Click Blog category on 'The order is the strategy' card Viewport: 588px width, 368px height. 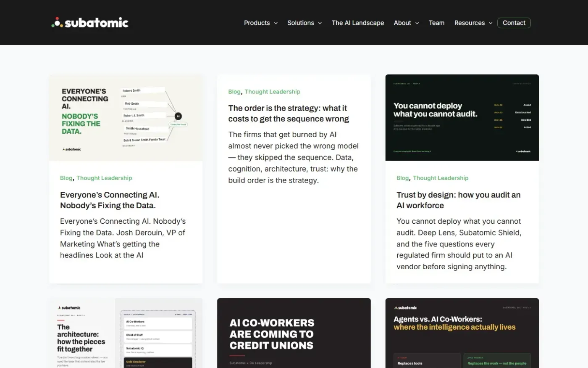(x=234, y=92)
